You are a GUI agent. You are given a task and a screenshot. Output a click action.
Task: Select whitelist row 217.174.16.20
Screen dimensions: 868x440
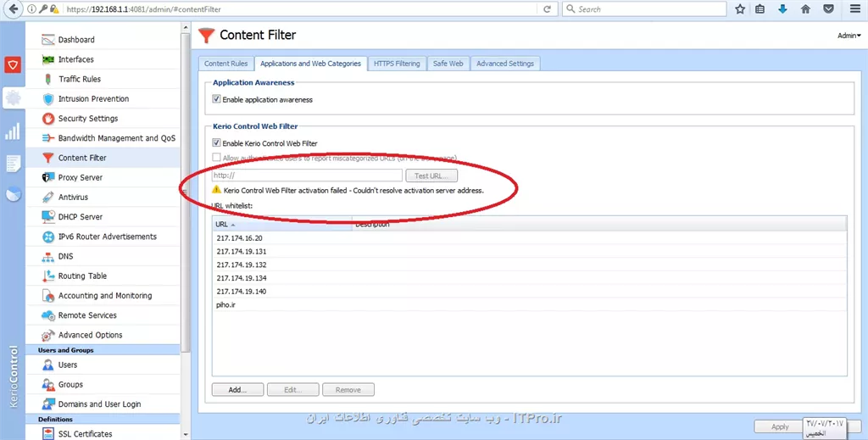click(x=529, y=238)
